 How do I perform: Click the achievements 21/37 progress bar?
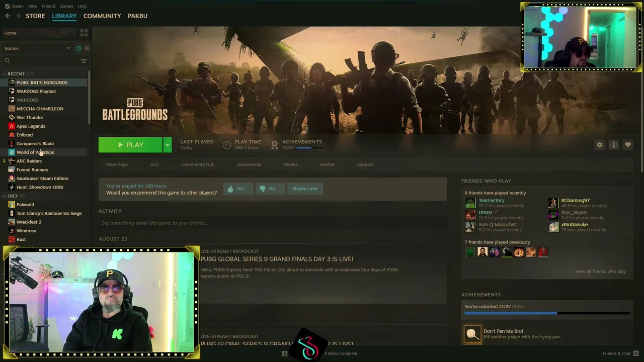[309, 148]
